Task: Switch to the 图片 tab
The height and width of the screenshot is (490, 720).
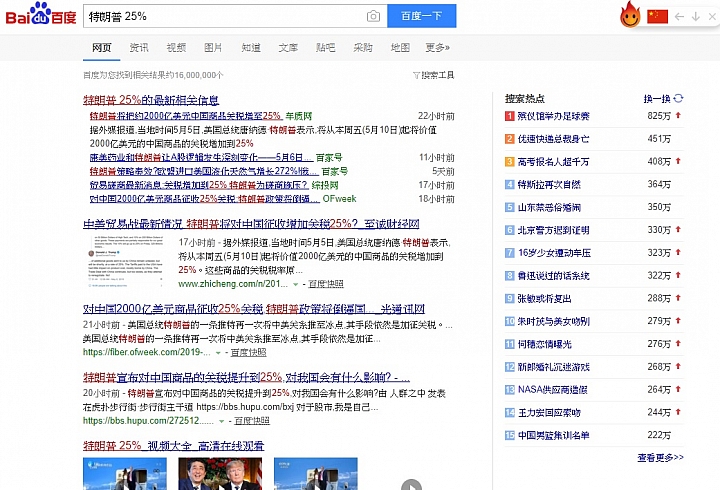Action: click(x=213, y=47)
